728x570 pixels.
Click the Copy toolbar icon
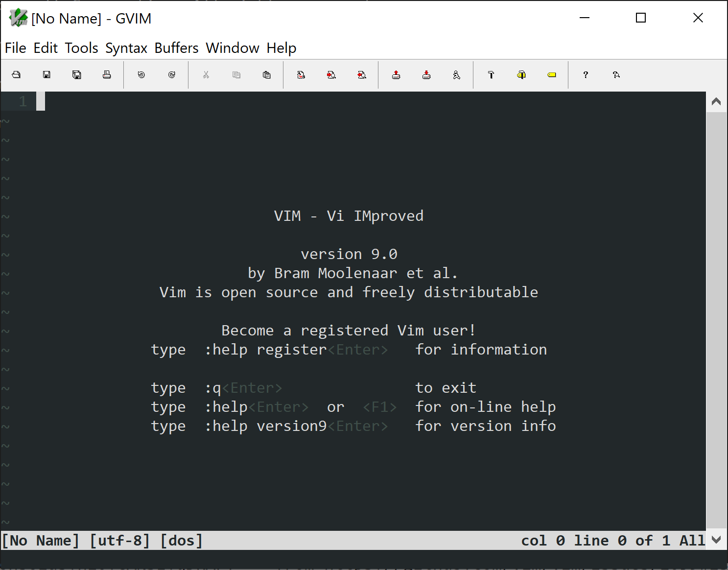pos(236,75)
